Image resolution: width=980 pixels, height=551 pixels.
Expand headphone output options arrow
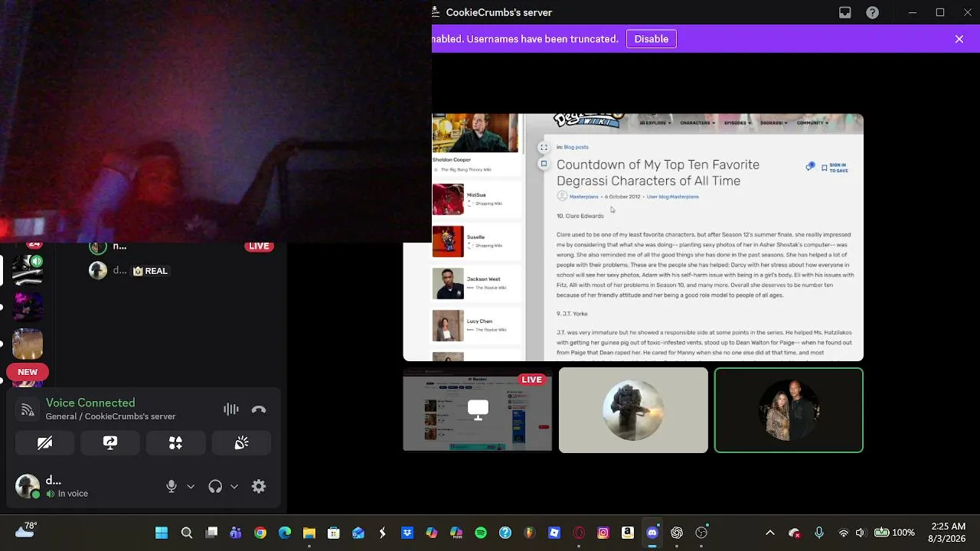(x=234, y=487)
